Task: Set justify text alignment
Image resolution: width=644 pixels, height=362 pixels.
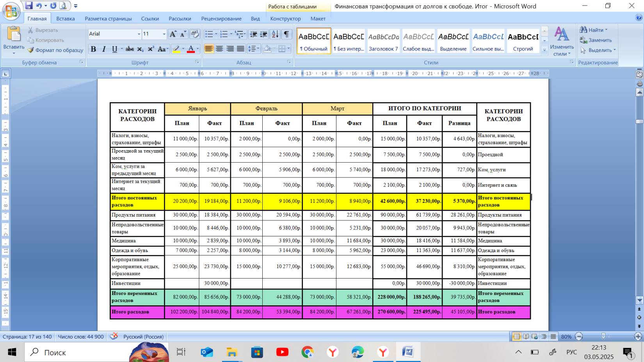Action: pos(241,49)
